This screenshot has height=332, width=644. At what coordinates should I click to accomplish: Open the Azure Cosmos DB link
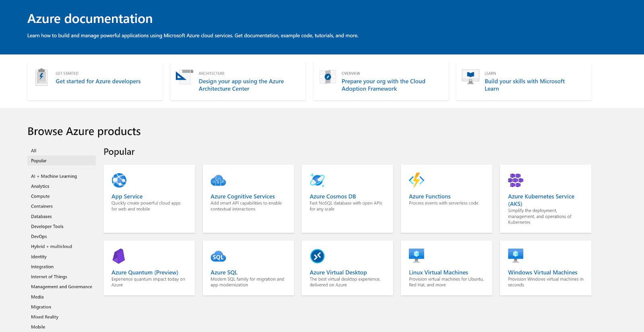tap(333, 197)
